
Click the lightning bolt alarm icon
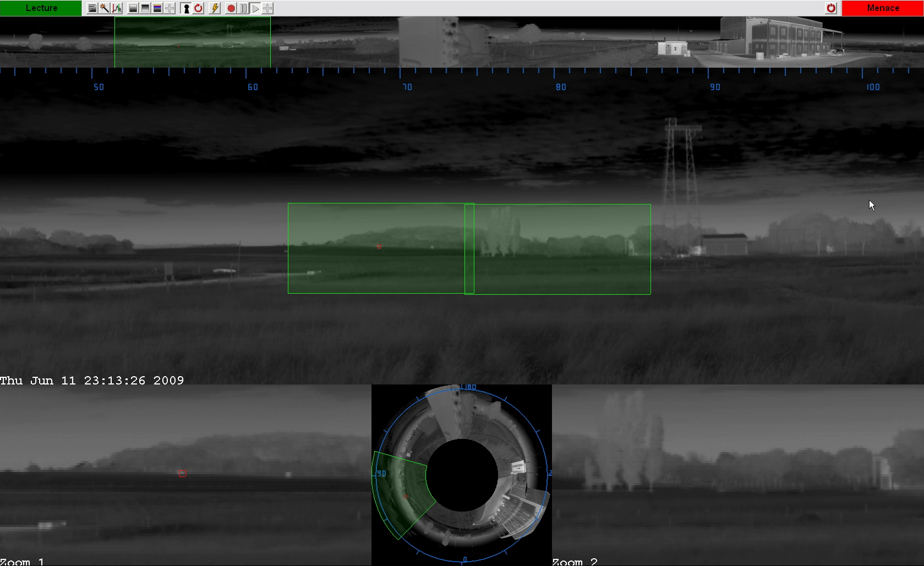click(x=215, y=8)
